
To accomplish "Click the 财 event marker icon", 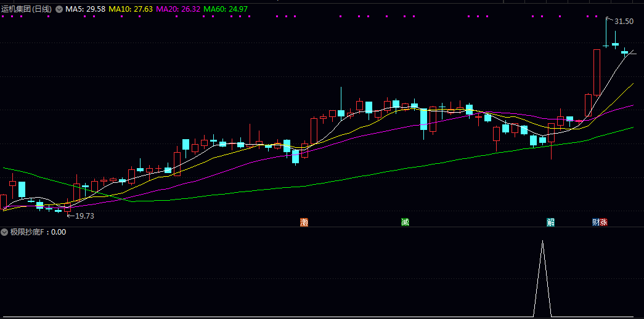I will click(x=596, y=222).
